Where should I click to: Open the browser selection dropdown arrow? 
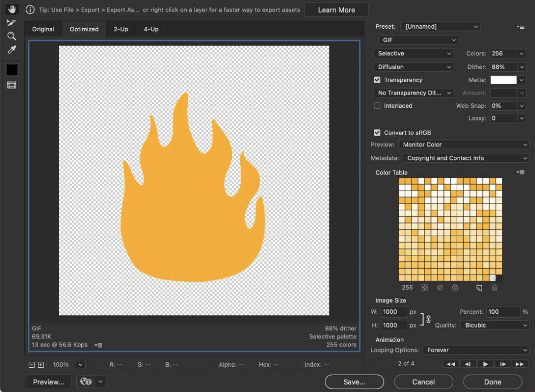coord(100,382)
